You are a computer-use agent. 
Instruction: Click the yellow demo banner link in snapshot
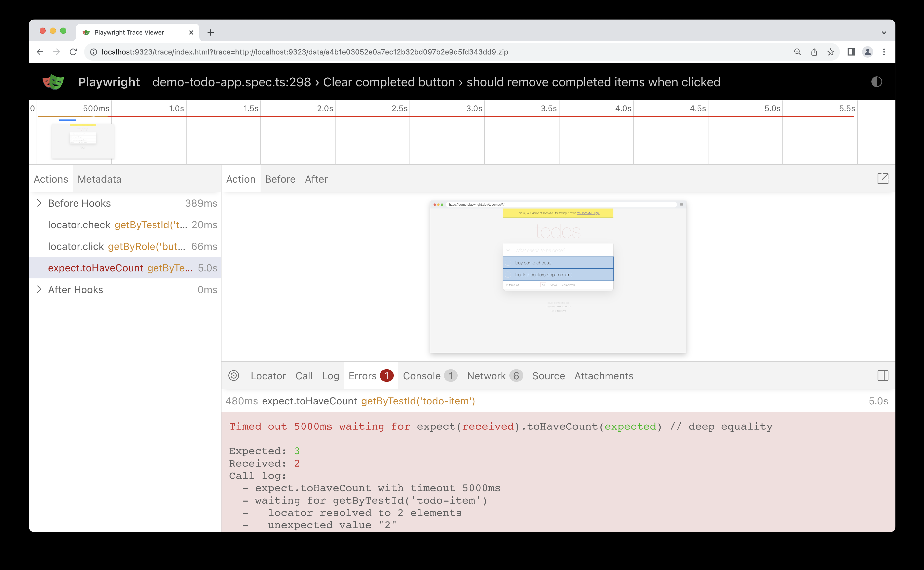click(588, 213)
